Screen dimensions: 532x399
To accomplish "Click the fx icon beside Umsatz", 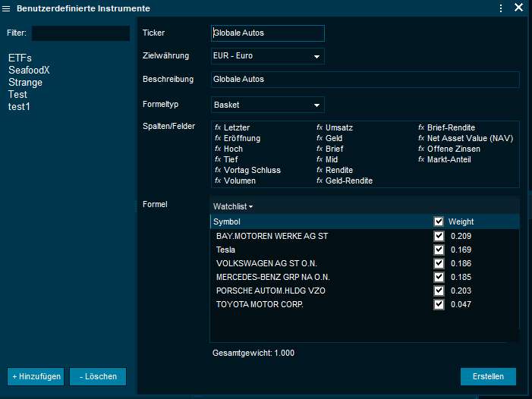I will pyautogui.click(x=320, y=128).
